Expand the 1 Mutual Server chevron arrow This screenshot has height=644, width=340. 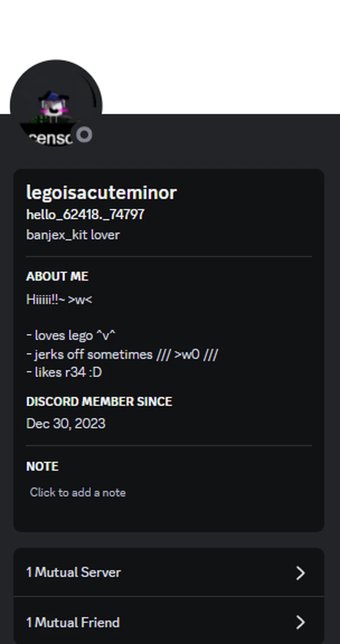300,573
